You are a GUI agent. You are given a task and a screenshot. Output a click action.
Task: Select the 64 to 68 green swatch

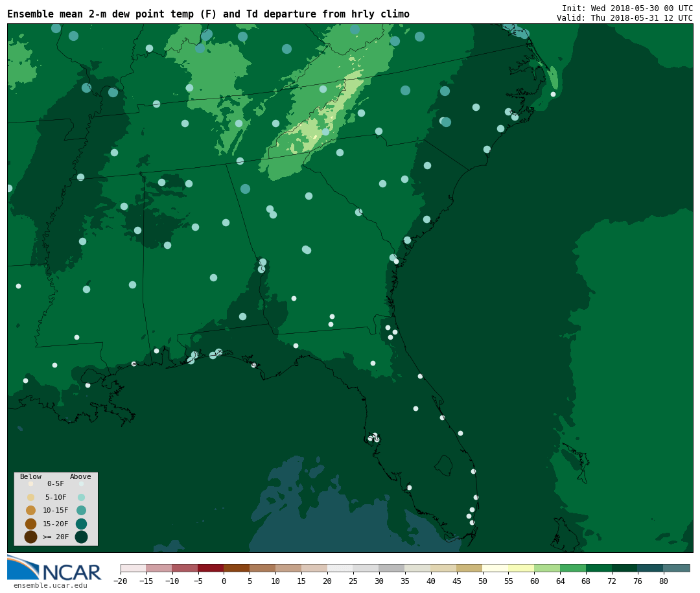click(573, 568)
